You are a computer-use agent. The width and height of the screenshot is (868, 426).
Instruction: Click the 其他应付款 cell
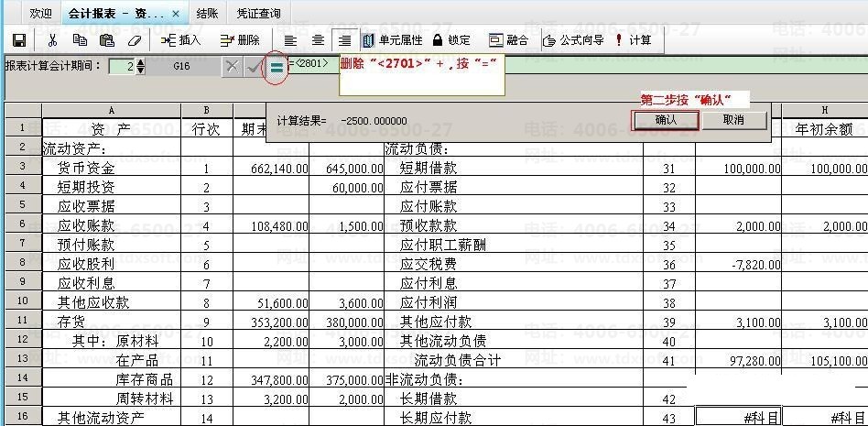(x=514, y=322)
